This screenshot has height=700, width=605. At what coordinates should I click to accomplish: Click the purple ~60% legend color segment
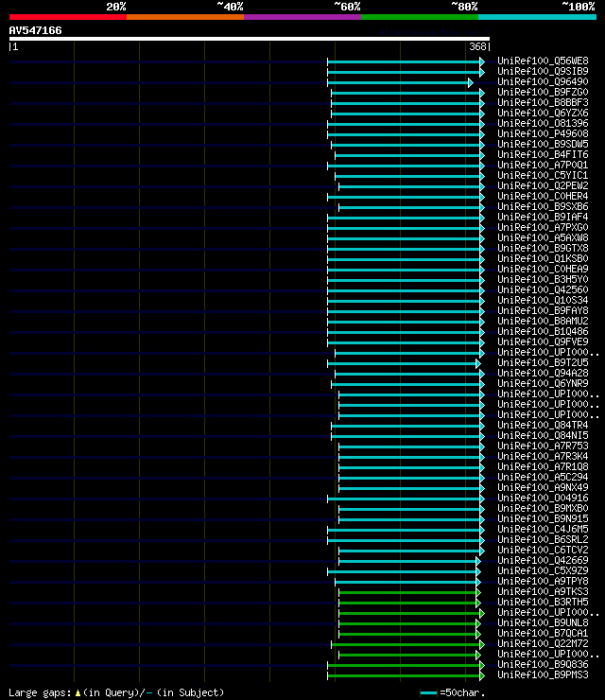click(302, 17)
